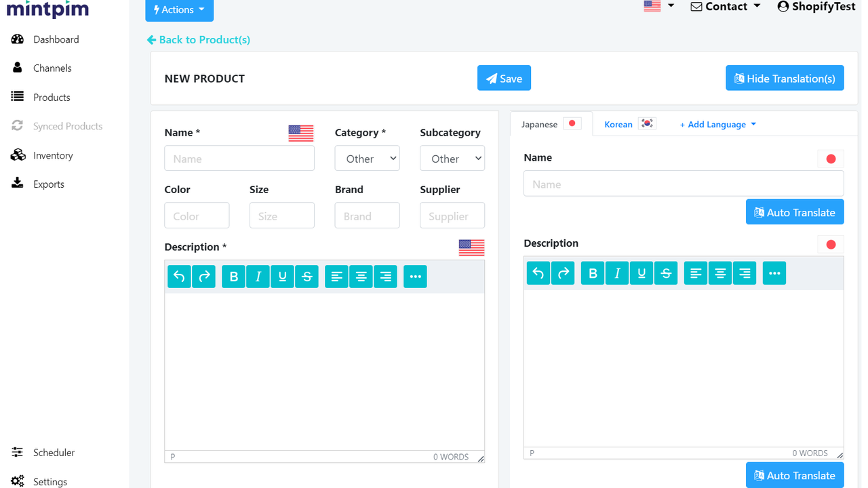Focus the Brand input field
Screen dimensions: 868x488
pos(367,216)
